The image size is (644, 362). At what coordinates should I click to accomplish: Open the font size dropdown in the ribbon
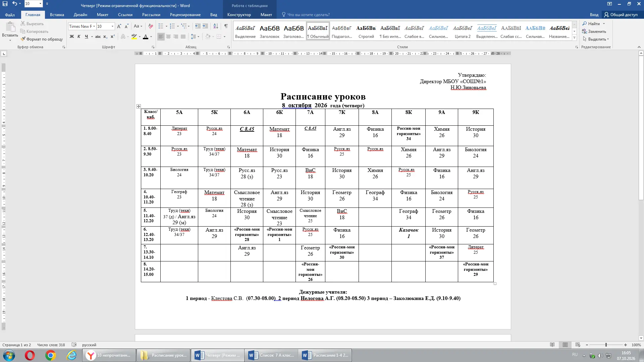point(112,26)
